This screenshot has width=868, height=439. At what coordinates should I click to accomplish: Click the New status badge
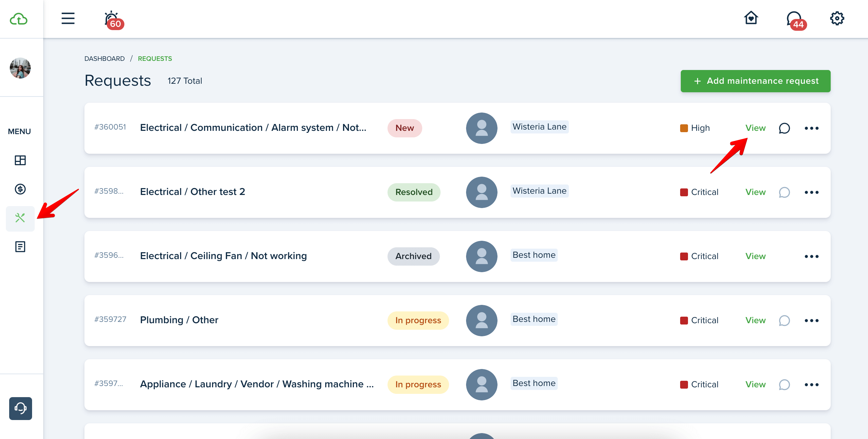pos(404,128)
